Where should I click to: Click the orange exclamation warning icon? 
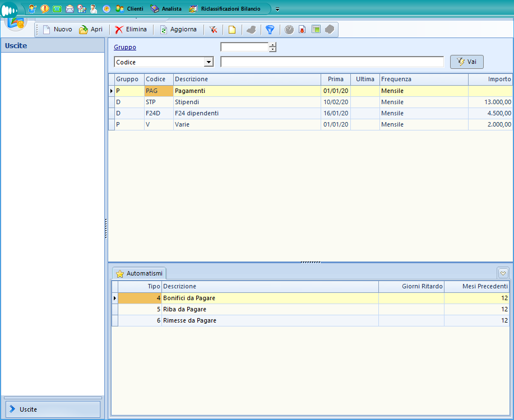click(x=45, y=9)
